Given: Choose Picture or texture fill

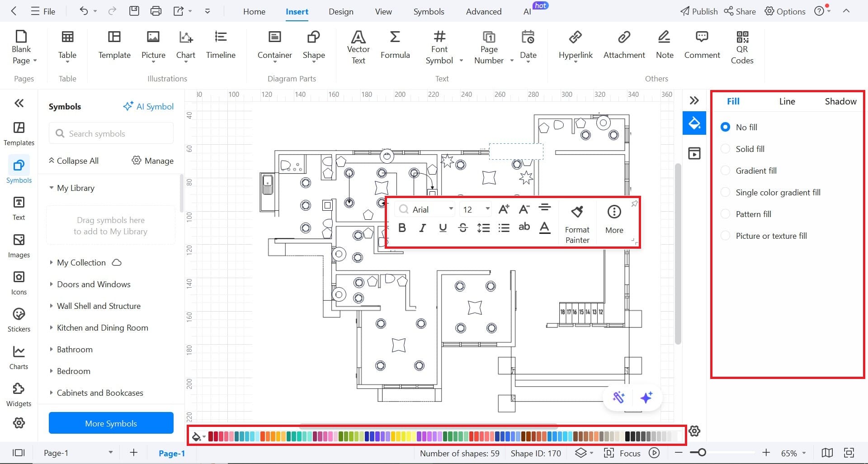Looking at the screenshot, I should tap(764, 236).
